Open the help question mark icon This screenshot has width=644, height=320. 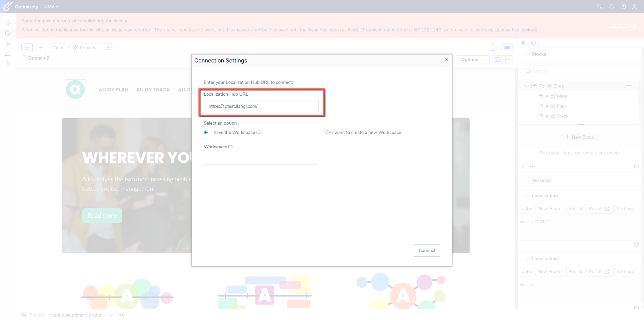(x=623, y=7)
